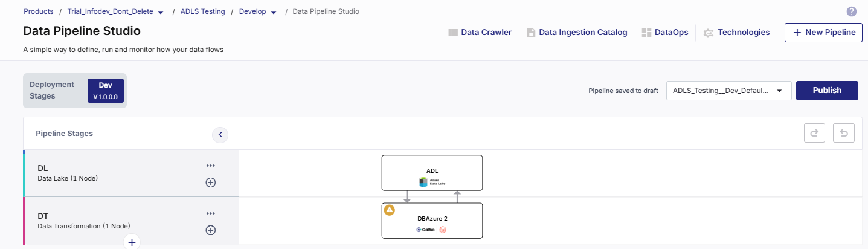Click warning icon on DBAzure 2 node
The height and width of the screenshot is (249, 868).
pyautogui.click(x=390, y=210)
